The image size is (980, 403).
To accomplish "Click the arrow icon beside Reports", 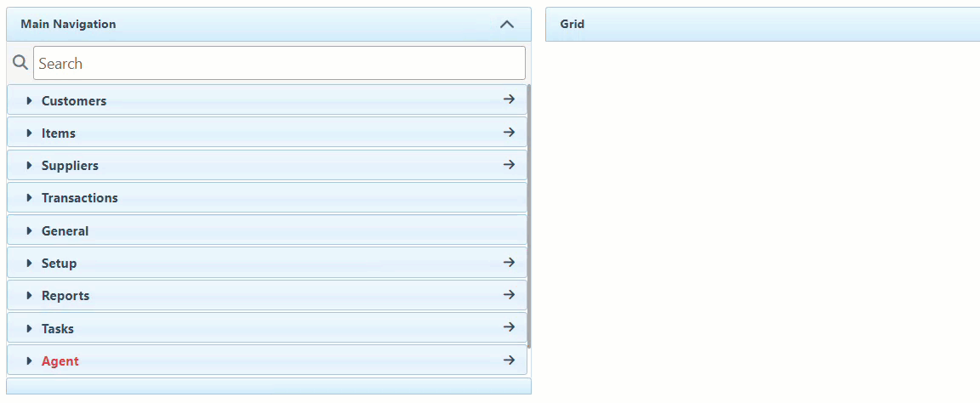I will coord(509,295).
